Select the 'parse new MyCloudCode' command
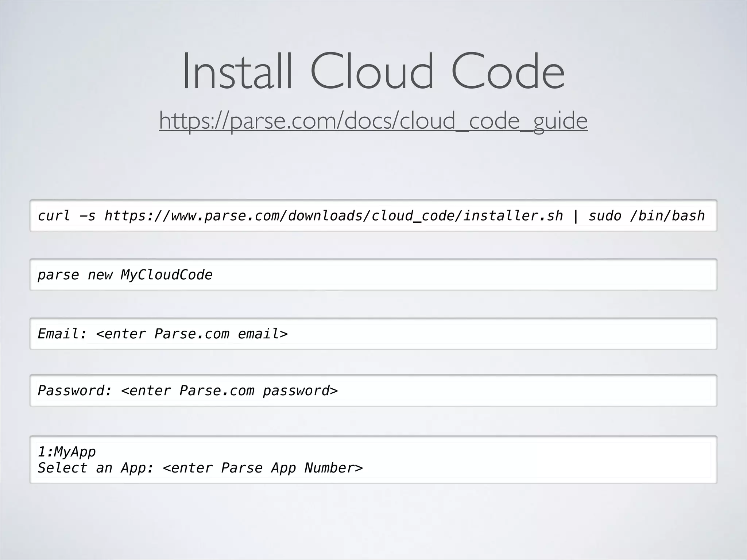The height and width of the screenshot is (560, 747). pyautogui.click(x=125, y=275)
